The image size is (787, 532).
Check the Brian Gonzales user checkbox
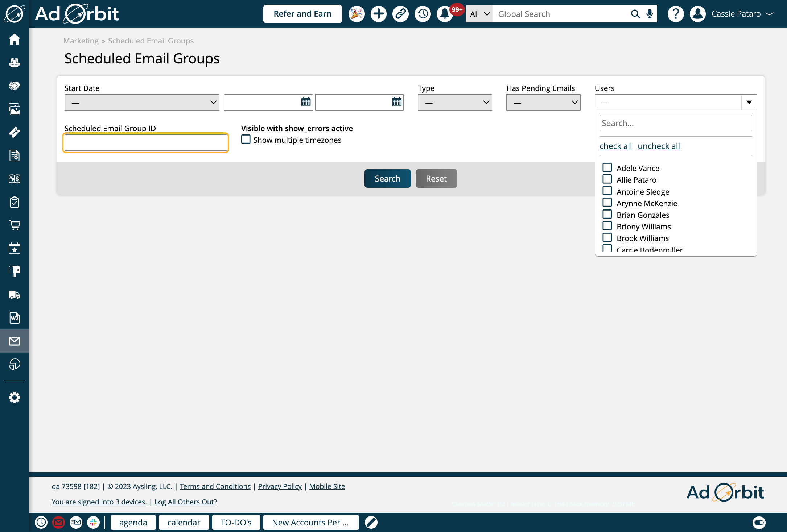tap(607, 214)
